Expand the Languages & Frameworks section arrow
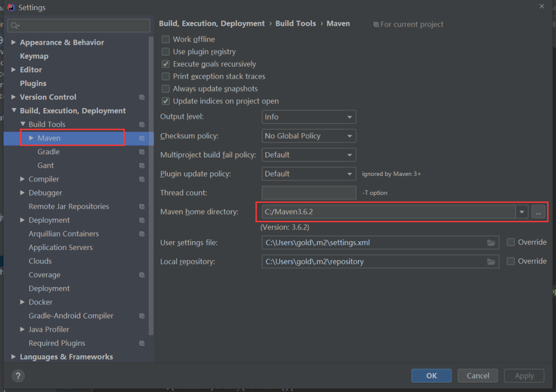The image size is (556, 392). click(13, 357)
